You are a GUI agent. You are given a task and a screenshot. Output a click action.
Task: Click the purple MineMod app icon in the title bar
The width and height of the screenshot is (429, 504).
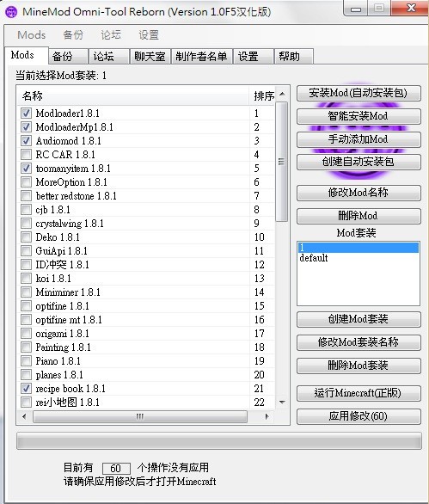(11, 12)
